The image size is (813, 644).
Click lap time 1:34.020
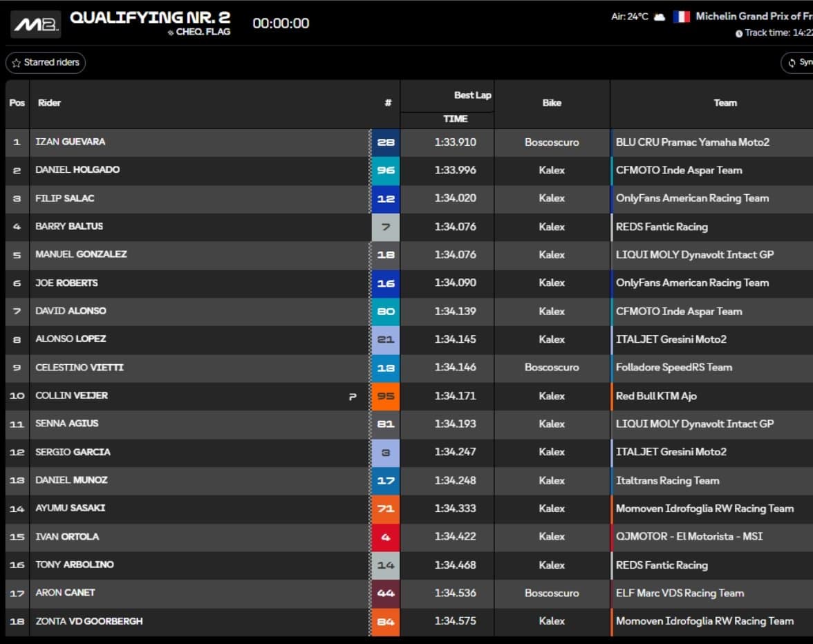(455, 198)
